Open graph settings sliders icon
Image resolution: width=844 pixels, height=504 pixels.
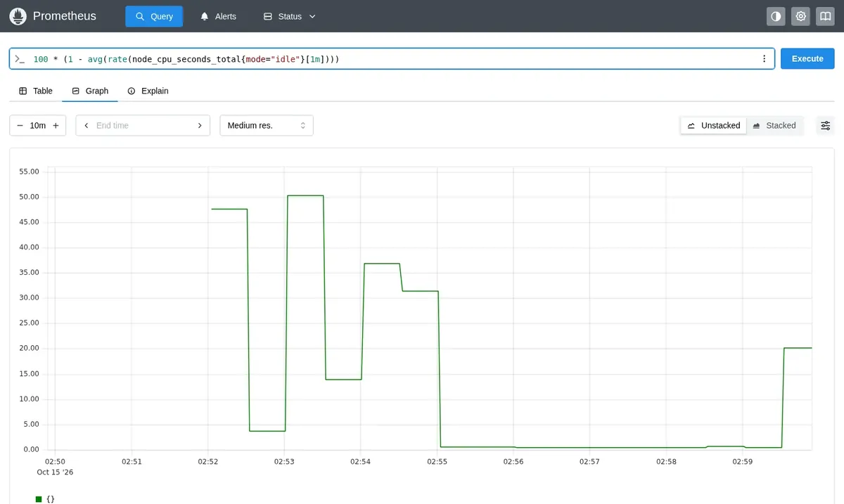tap(826, 125)
